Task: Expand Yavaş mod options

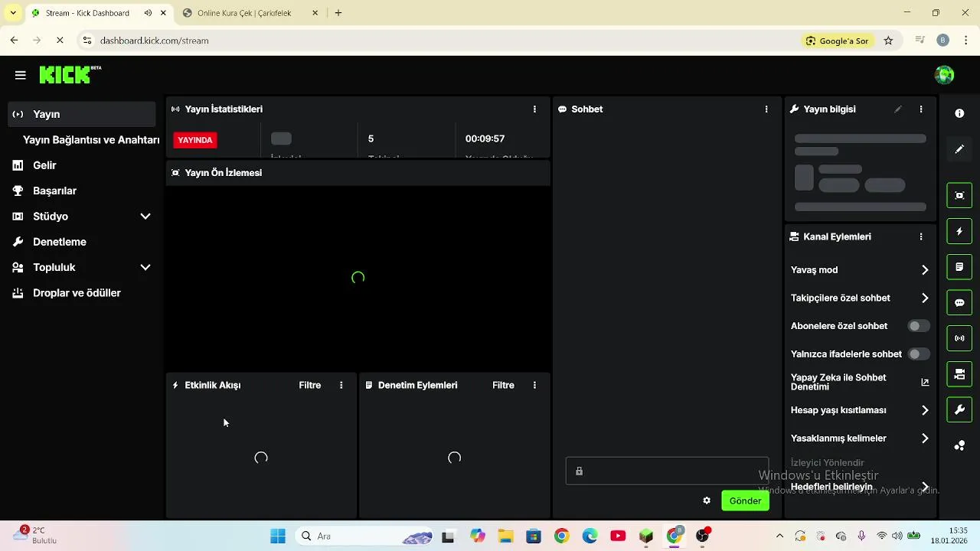Action: (925, 270)
